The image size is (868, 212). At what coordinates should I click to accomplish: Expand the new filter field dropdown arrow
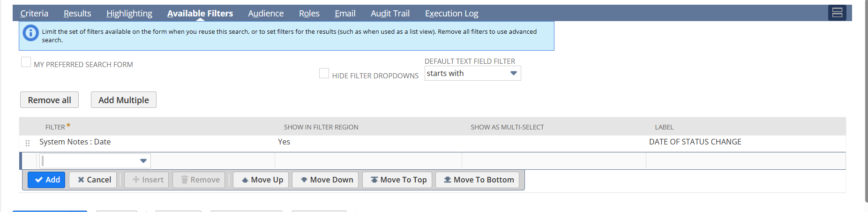[x=143, y=161]
